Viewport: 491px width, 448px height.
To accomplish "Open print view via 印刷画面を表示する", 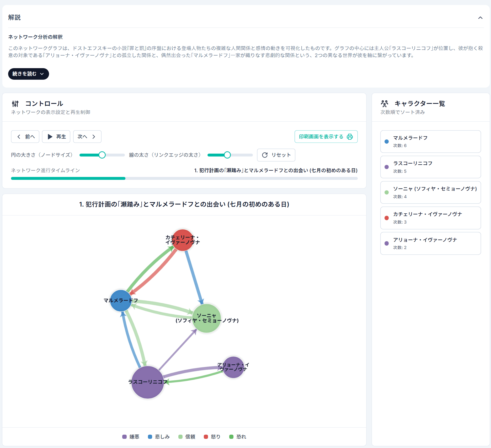I will [x=326, y=137].
